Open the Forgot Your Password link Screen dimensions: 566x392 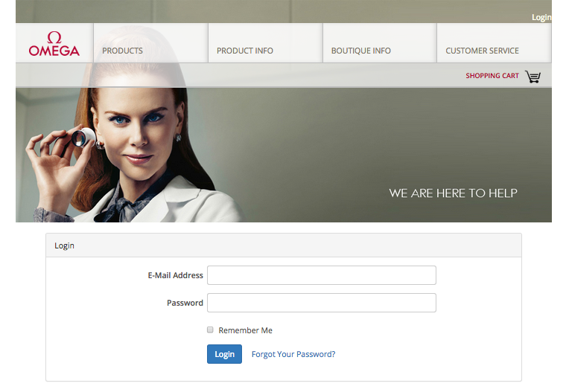point(293,354)
